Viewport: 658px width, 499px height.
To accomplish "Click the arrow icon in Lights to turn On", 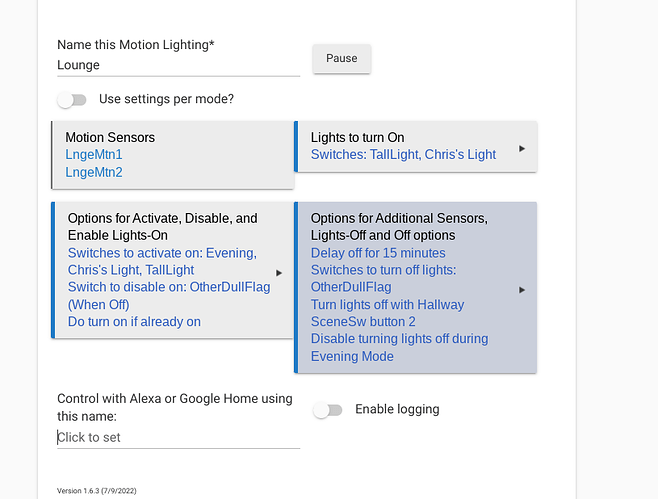I will (522, 149).
